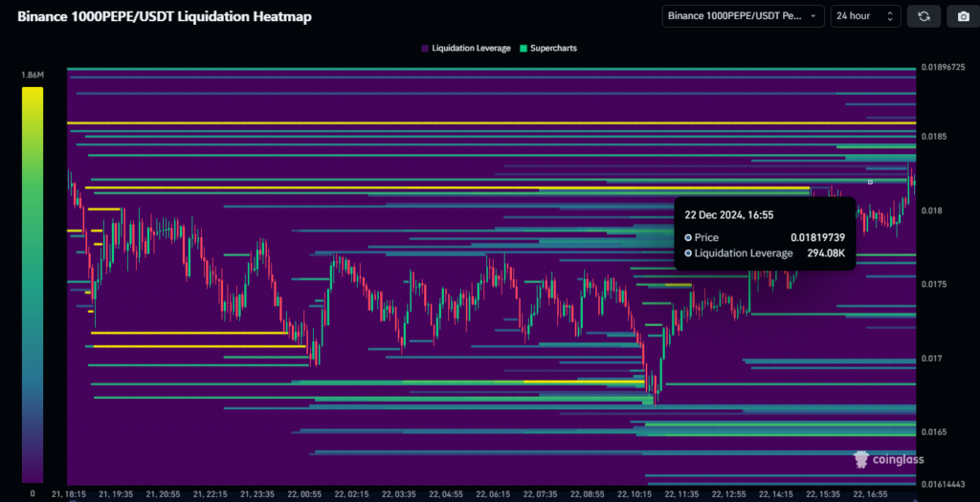Click the 21, 19:35 time axis label

click(x=116, y=494)
